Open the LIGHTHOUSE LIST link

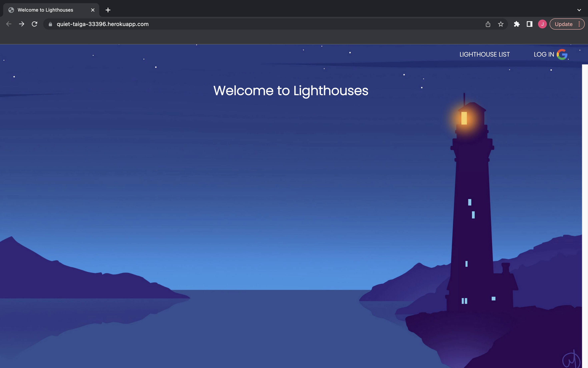tap(485, 55)
